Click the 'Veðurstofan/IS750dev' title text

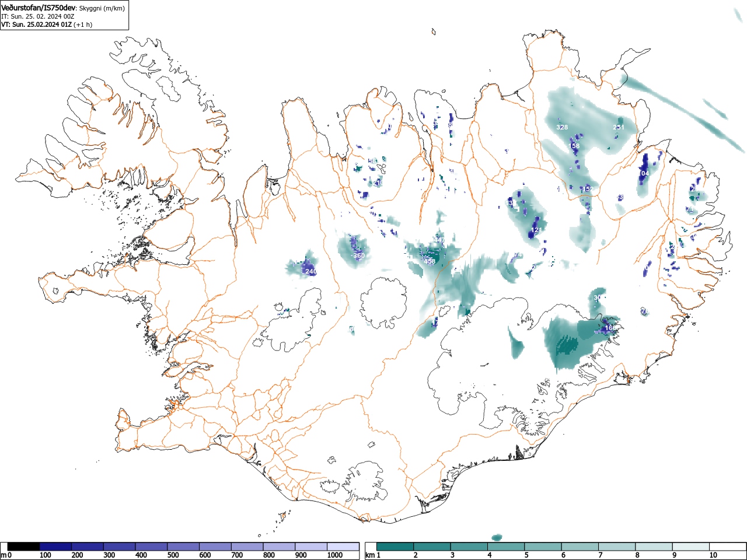coord(39,8)
